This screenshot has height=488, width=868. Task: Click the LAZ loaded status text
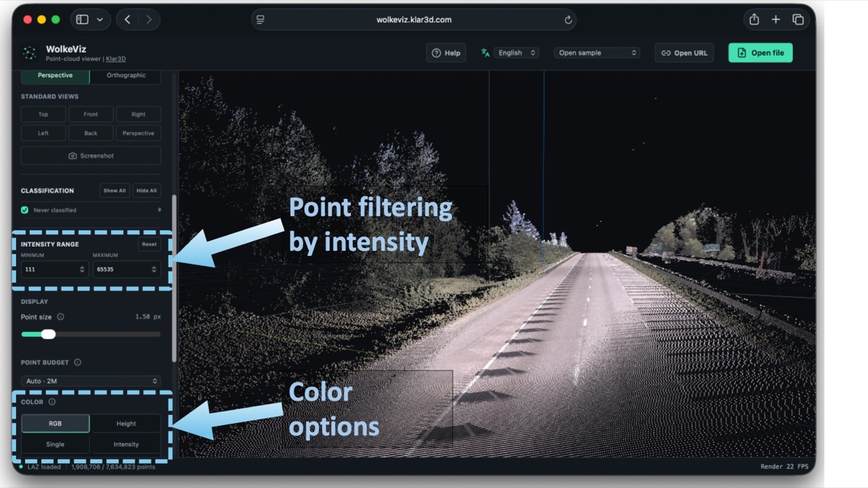(44, 467)
